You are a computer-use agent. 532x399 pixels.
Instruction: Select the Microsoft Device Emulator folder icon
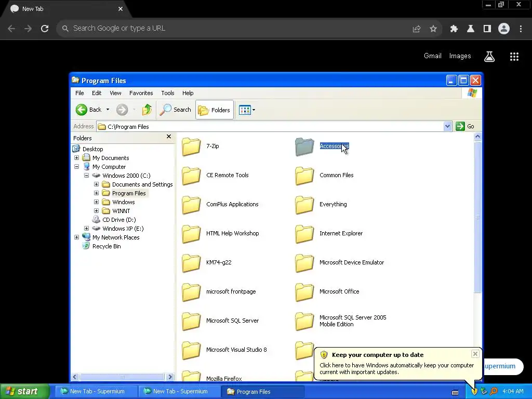tap(304, 263)
